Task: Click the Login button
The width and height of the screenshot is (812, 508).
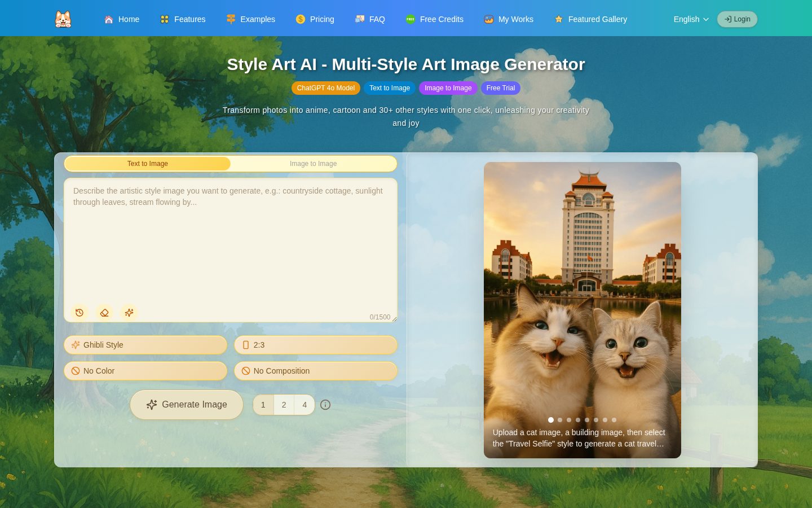Action: [x=738, y=19]
